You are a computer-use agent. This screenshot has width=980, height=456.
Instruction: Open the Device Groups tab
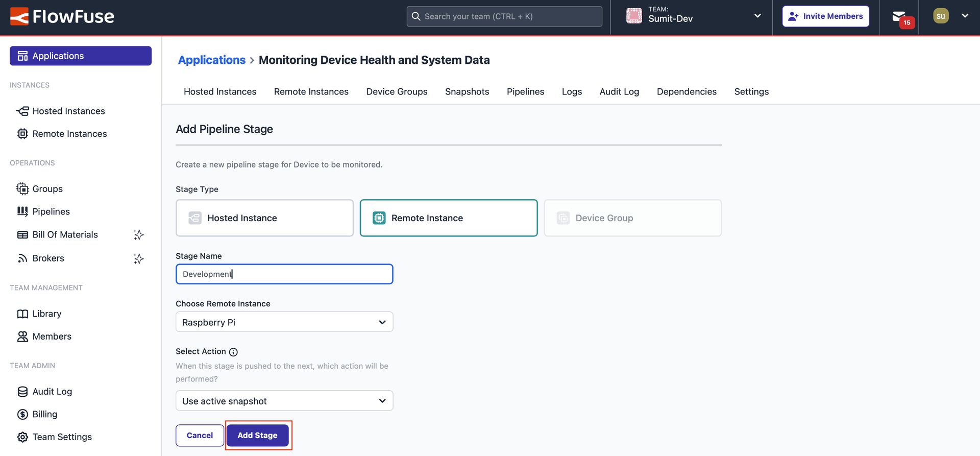397,91
